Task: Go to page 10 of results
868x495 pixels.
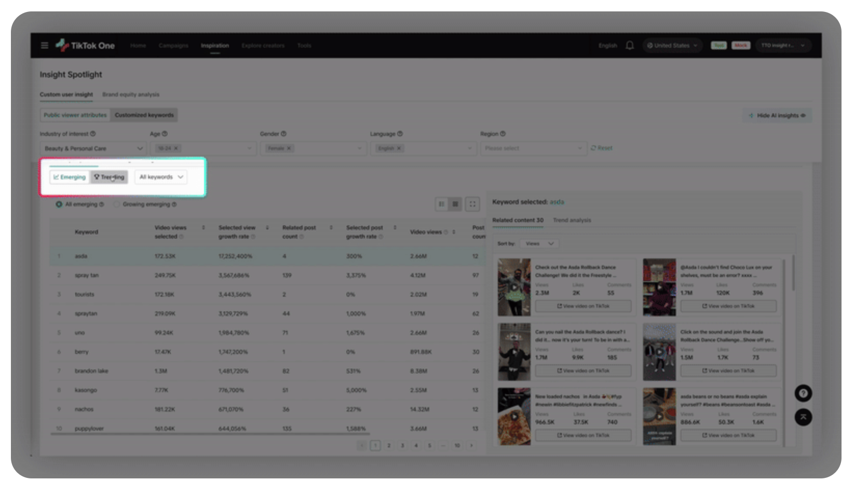Action: (457, 445)
